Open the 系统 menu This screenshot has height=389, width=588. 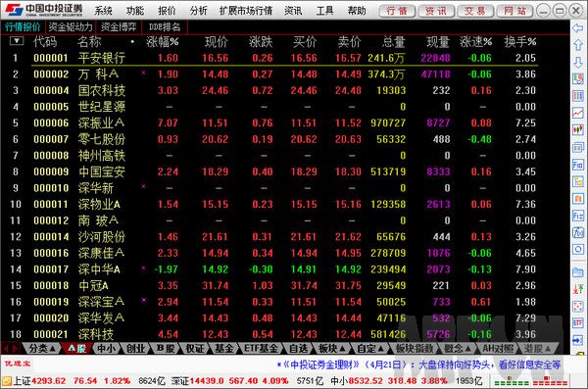[x=103, y=11]
